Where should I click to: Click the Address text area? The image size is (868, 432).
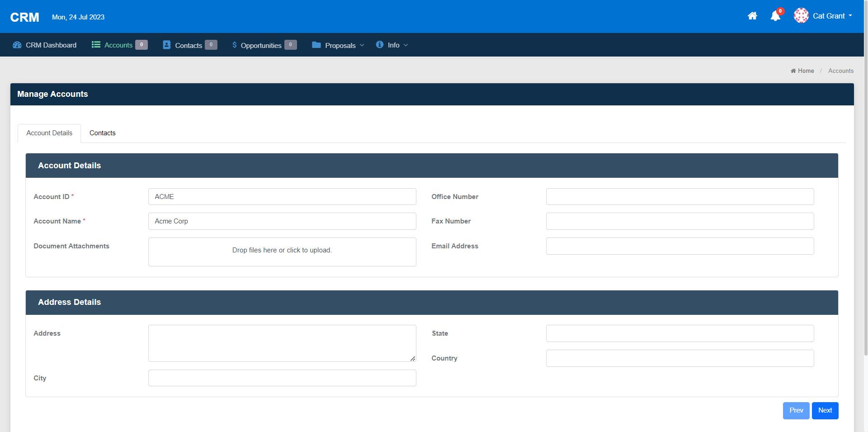pos(282,343)
